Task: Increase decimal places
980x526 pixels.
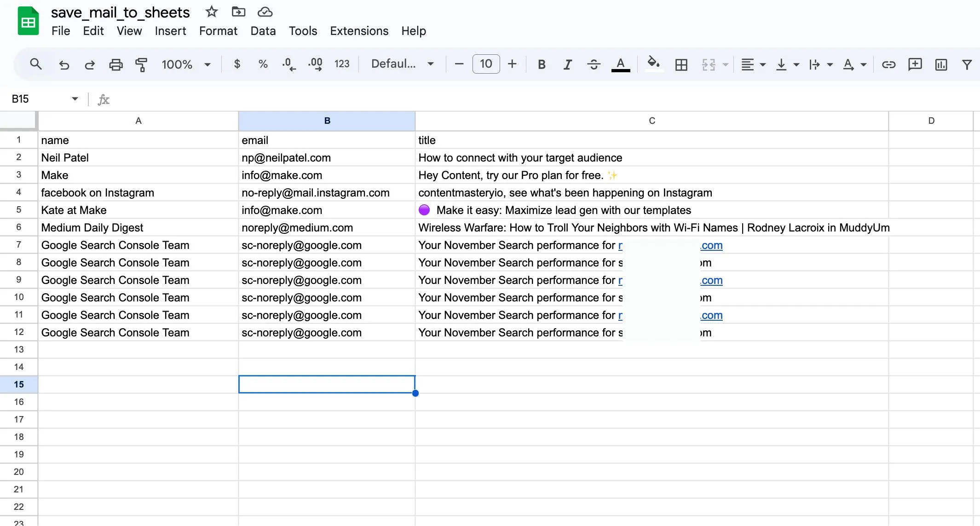Action: click(315, 64)
